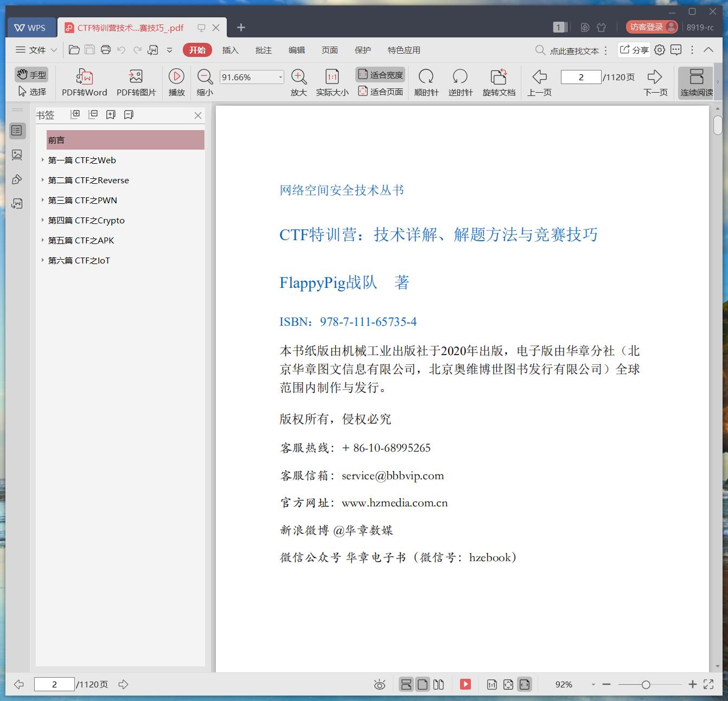Image resolution: width=728 pixels, height=701 pixels.
Task: Expand 第三篇 CTF之PWN bookmark
Action: [43, 200]
